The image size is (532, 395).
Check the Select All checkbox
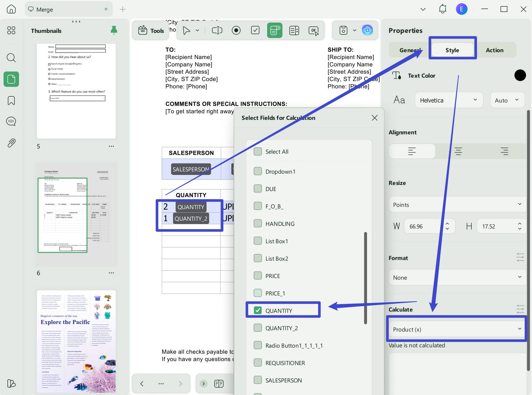258,151
